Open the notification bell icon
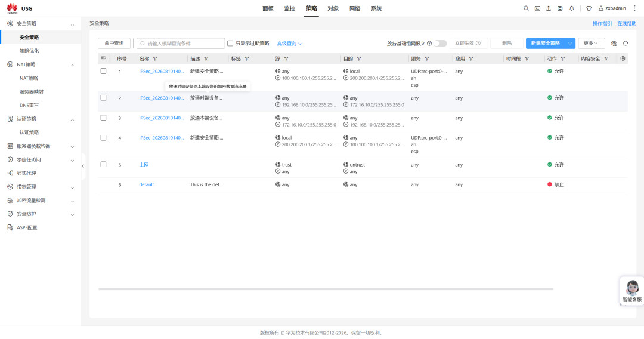The image size is (644, 339). [x=571, y=8]
